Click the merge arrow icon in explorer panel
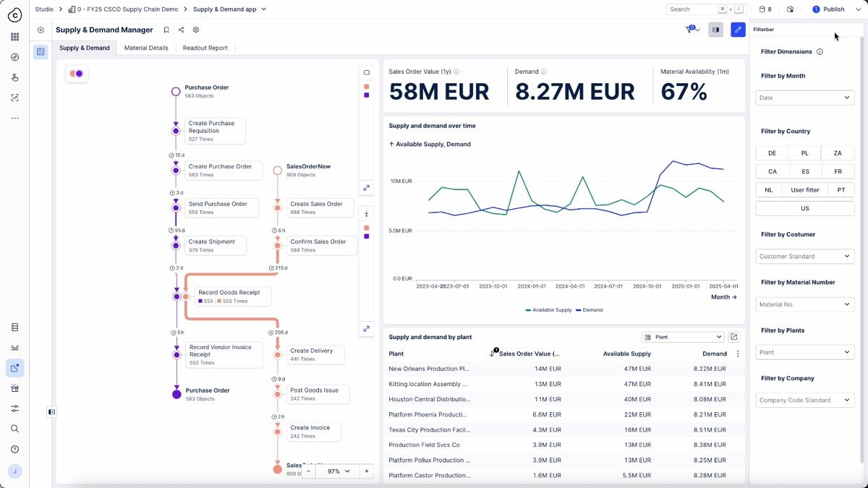 [x=367, y=214]
